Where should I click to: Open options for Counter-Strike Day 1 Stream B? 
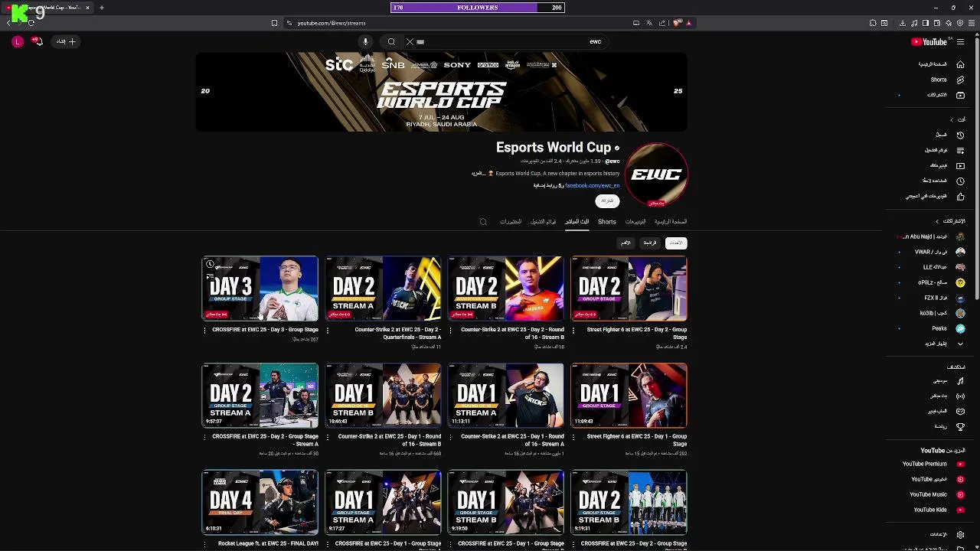coord(328,438)
